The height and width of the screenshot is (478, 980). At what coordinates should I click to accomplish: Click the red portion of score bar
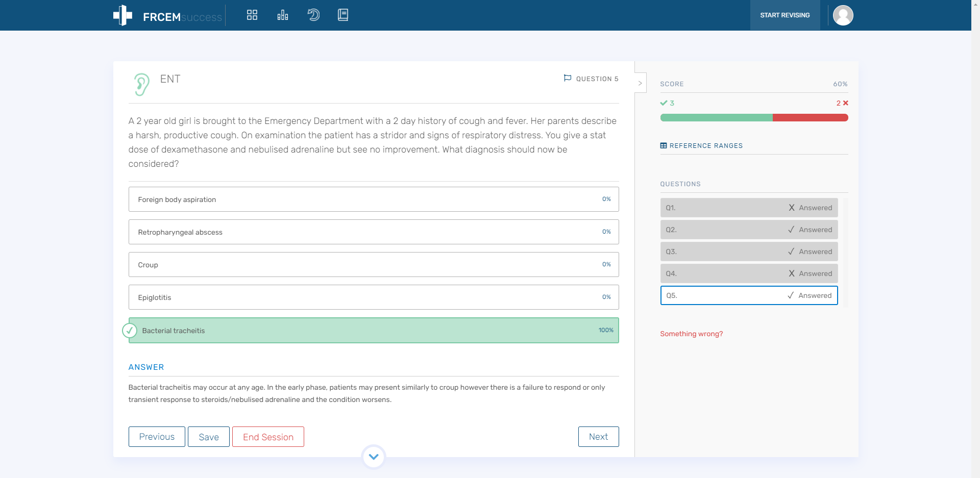pyautogui.click(x=810, y=118)
